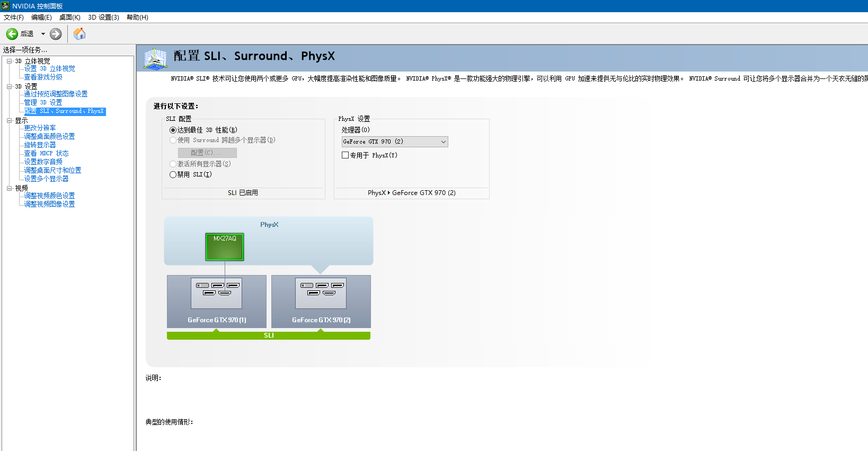The height and width of the screenshot is (451, 868).
Task: Click the grey Forward arrow icon
Action: point(56,34)
